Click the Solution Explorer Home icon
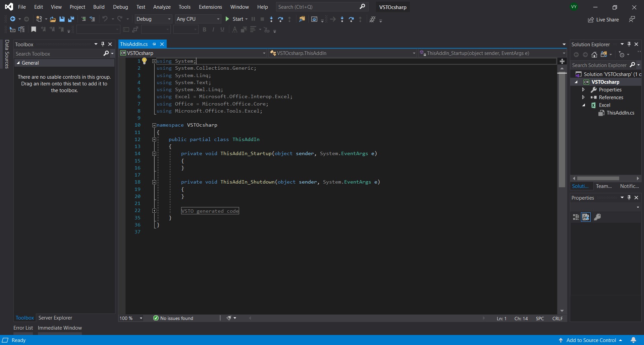This screenshot has width=644, height=345. pyautogui.click(x=594, y=55)
